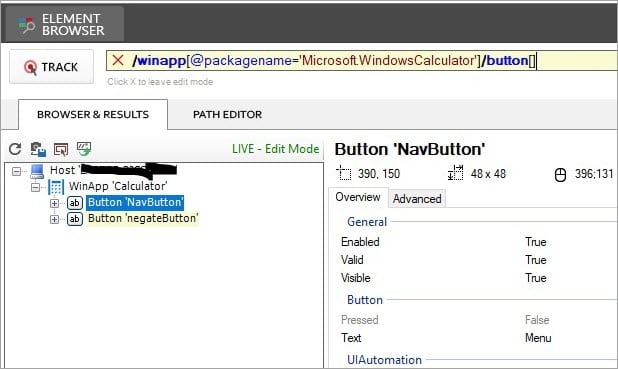This screenshot has height=369, width=618.
Task: Select WinApp 'Calculator' in the tree
Action: point(118,186)
